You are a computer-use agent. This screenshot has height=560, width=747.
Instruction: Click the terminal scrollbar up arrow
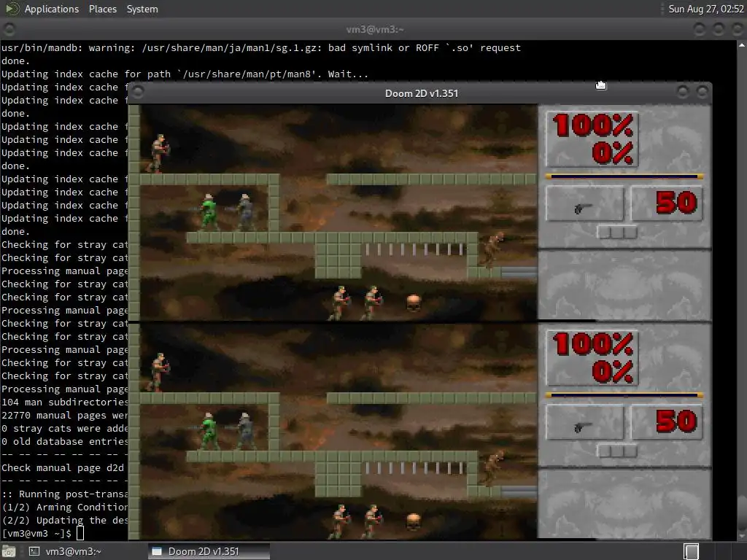click(742, 45)
